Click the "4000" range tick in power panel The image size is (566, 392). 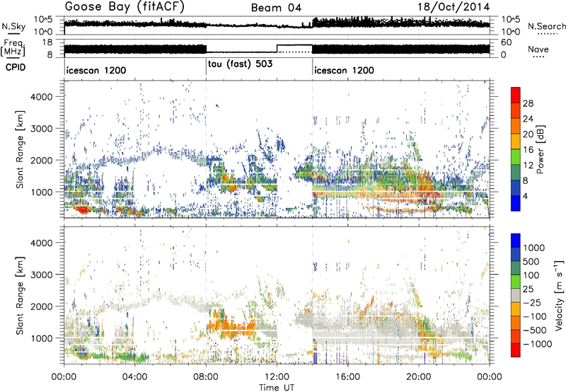point(41,97)
